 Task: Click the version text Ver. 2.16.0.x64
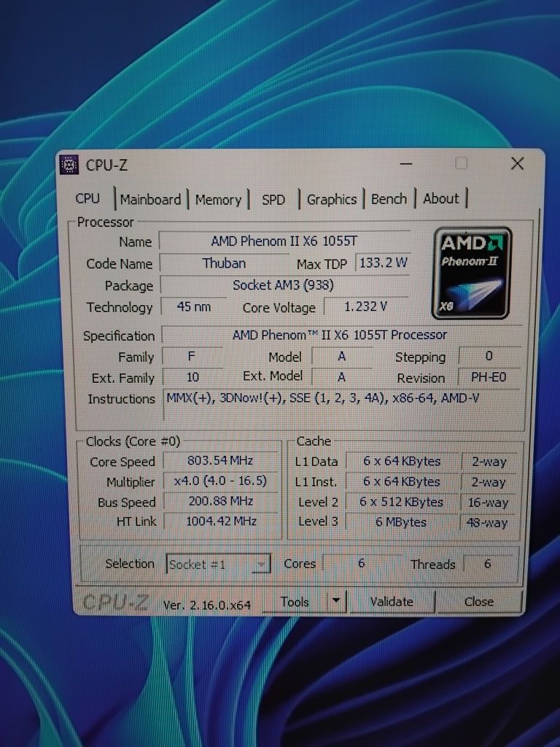pyautogui.click(x=206, y=605)
